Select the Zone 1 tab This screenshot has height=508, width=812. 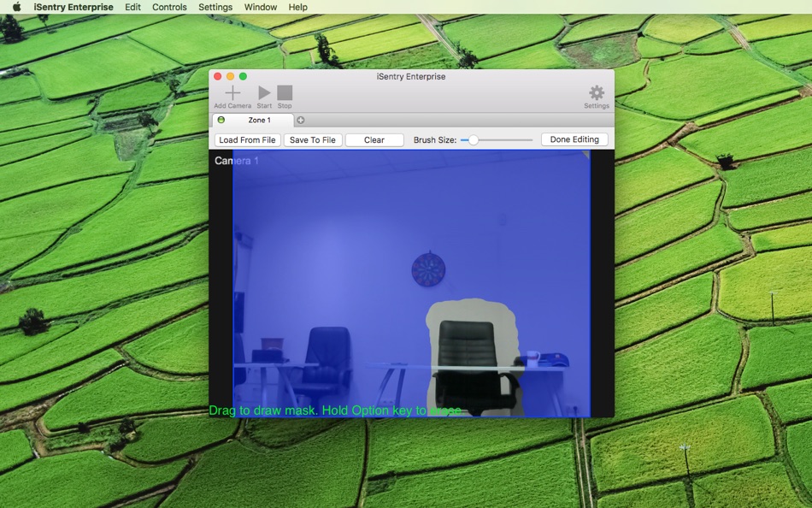253,120
